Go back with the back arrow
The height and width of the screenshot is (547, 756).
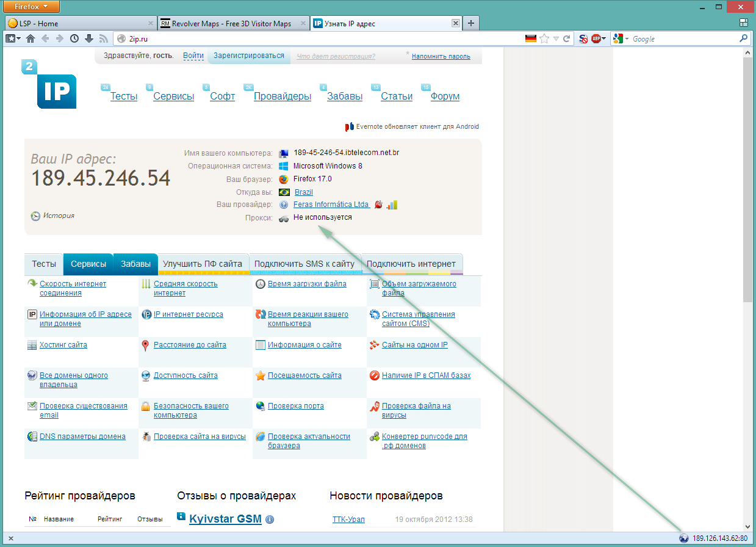coord(45,38)
